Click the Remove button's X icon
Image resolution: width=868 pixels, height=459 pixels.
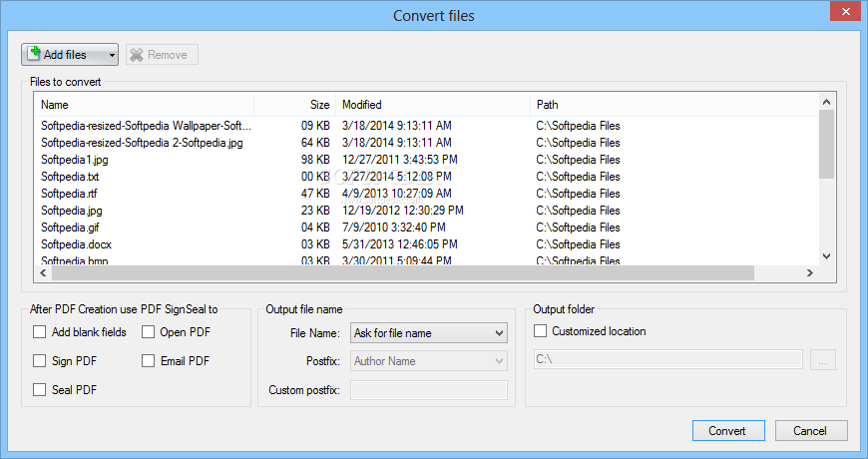pyautogui.click(x=137, y=55)
